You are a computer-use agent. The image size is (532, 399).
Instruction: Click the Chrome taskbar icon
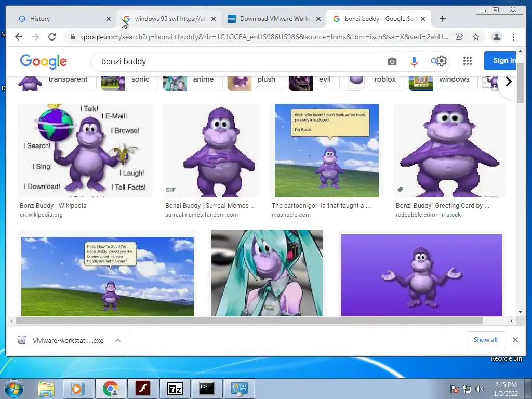[111, 389]
